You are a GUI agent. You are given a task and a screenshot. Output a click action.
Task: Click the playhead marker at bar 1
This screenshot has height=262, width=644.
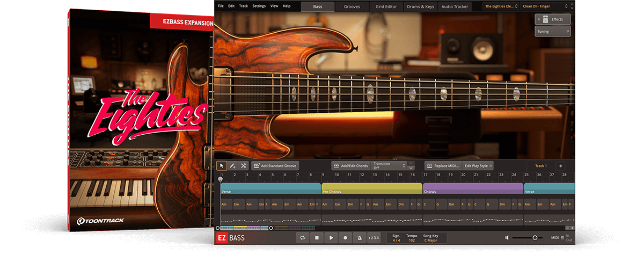[x=221, y=179]
